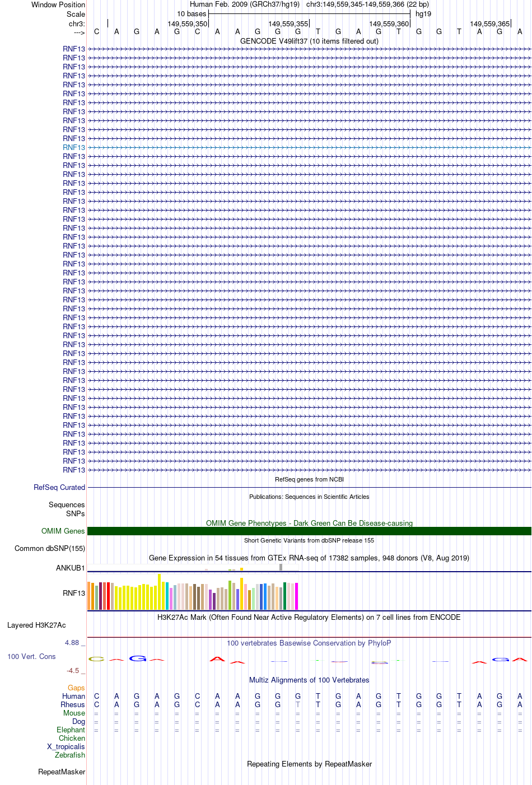Image resolution: width=532 pixels, height=785 pixels.
Task: Click the X_tropicalis alignment row label
Action: 66,746
